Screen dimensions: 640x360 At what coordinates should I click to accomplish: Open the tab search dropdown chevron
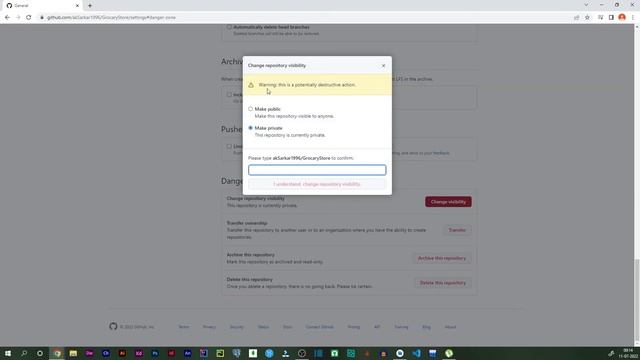point(586,5)
